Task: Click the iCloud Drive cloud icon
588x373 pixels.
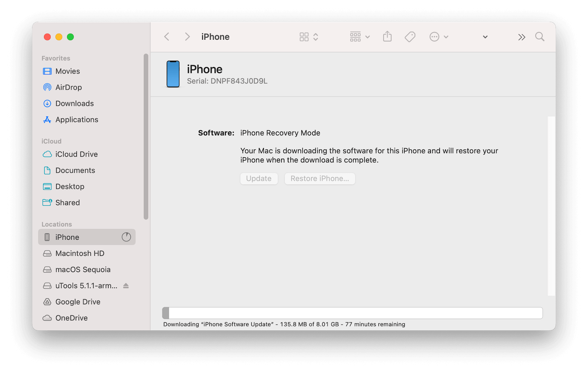Action: [47, 154]
